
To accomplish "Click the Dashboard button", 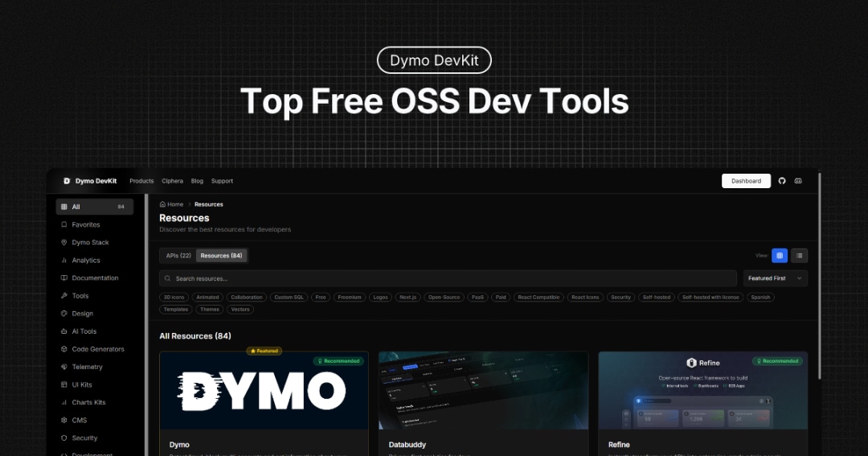I will pyautogui.click(x=746, y=181).
